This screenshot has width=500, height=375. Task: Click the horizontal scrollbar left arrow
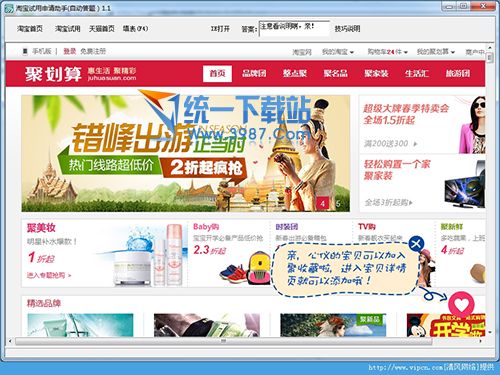(10, 341)
